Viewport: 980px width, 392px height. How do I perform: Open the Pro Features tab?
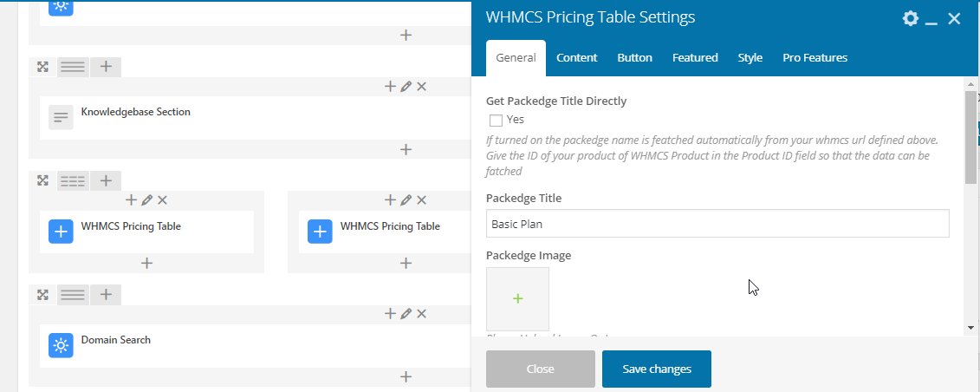pos(815,58)
